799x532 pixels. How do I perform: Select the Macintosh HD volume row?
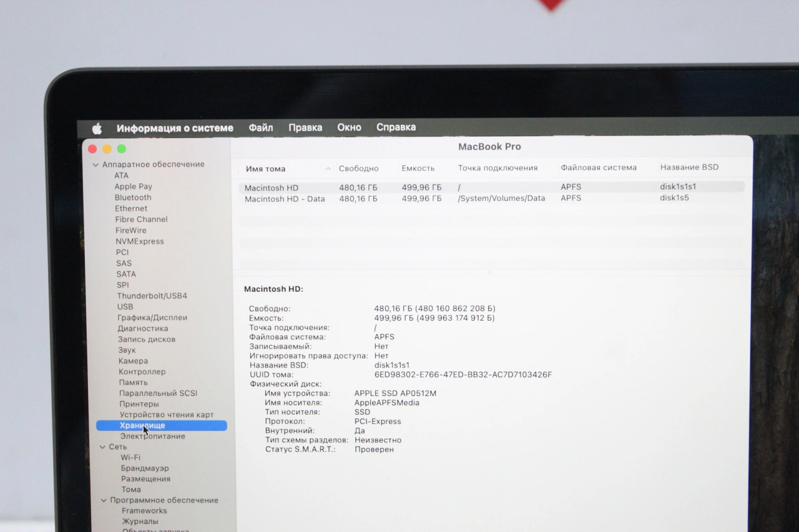tap(491, 187)
